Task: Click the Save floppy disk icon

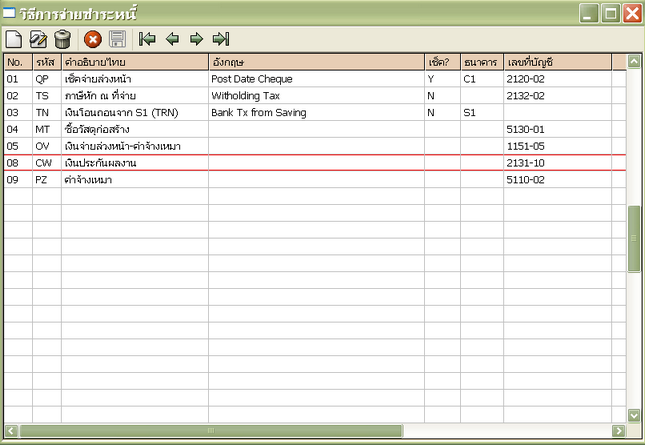Action: pos(117,39)
